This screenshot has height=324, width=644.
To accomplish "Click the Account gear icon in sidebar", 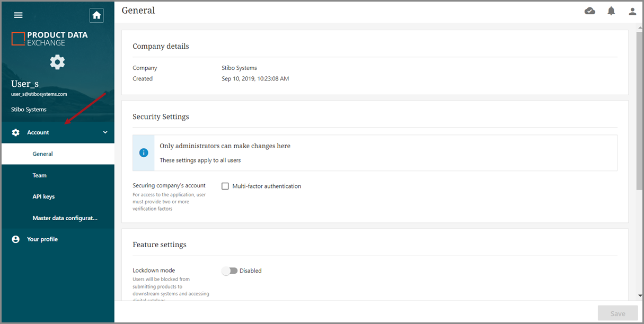I will pyautogui.click(x=16, y=132).
